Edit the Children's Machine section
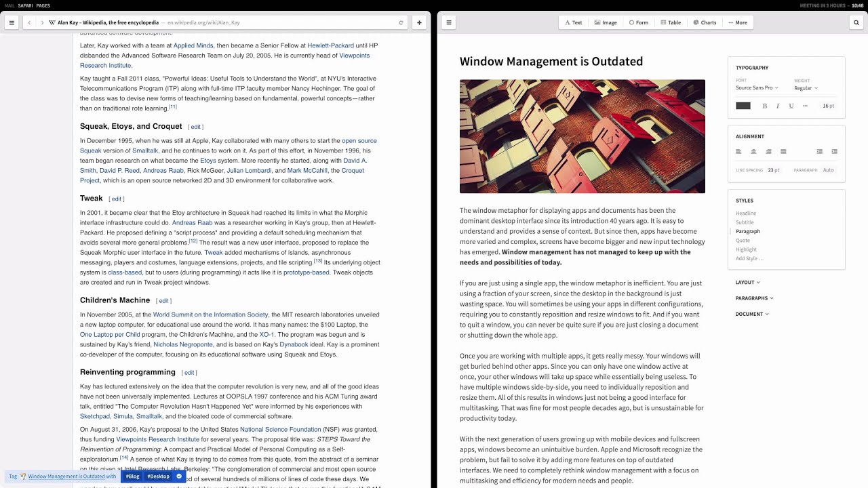This screenshot has height=488, width=868. pyautogui.click(x=163, y=301)
